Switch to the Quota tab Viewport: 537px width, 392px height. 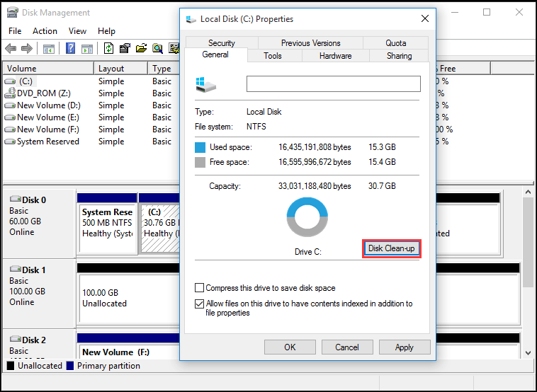coord(396,42)
